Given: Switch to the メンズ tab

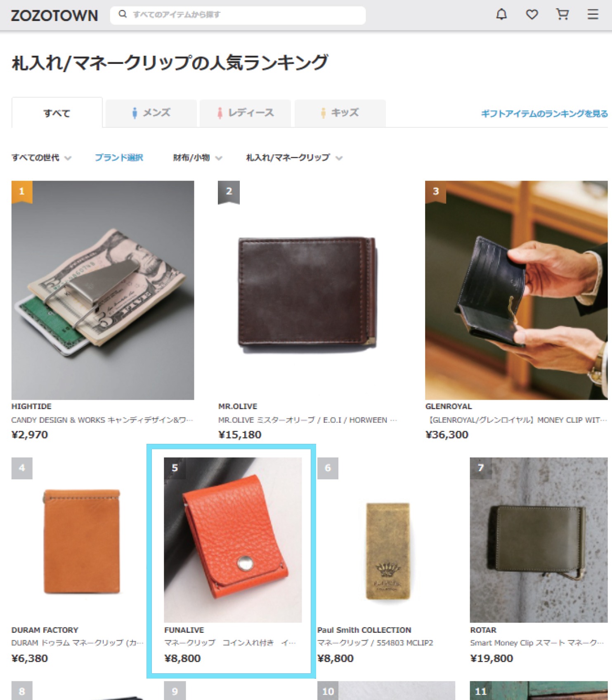Looking at the screenshot, I should click(151, 113).
